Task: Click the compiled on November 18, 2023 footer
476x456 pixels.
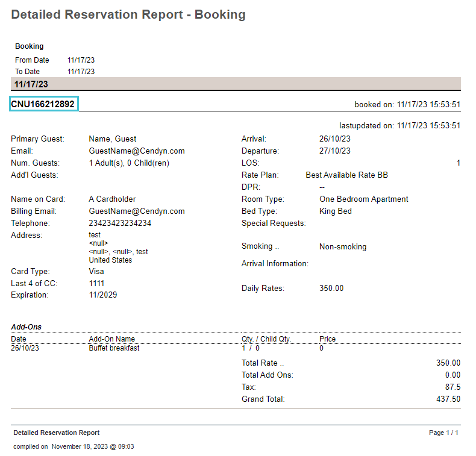Action: tap(74, 446)
